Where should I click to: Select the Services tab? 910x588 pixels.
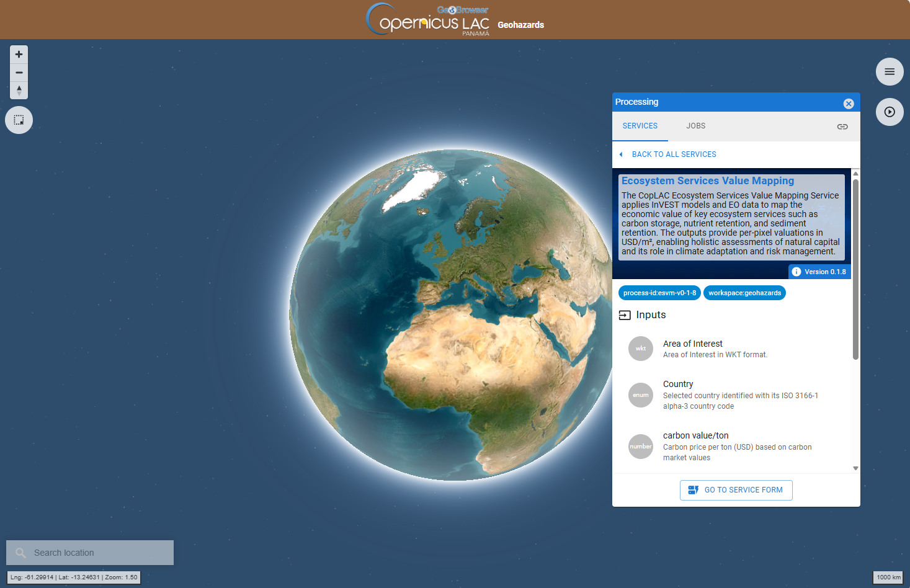point(640,126)
